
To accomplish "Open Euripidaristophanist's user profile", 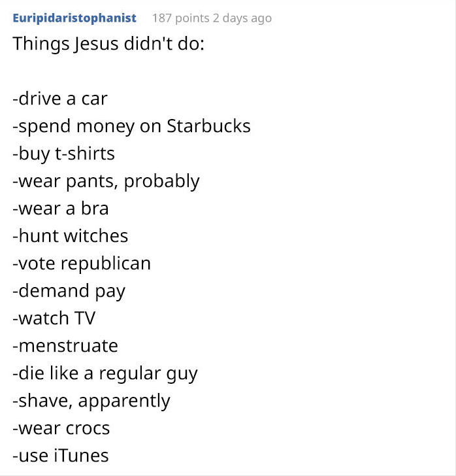I will (74, 18).
